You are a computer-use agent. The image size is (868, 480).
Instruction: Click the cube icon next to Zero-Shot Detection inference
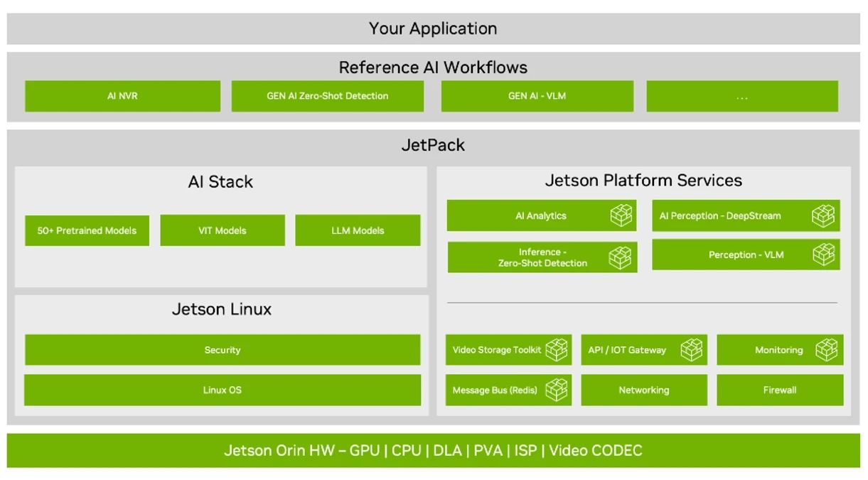point(620,257)
